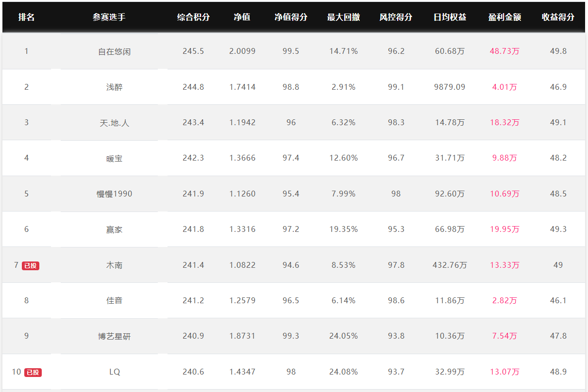Click the 432.76万 daily equity cell
Screen dimensions: 588x392
click(x=450, y=265)
